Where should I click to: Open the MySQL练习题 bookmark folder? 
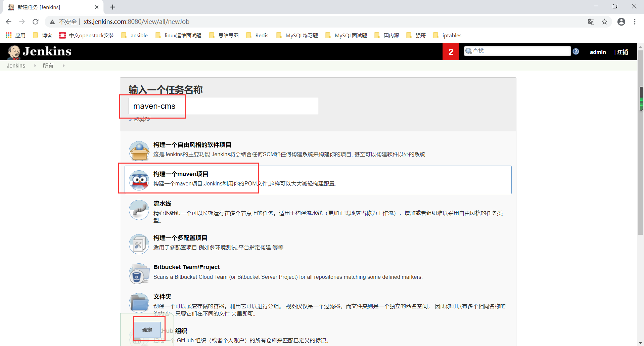297,35
